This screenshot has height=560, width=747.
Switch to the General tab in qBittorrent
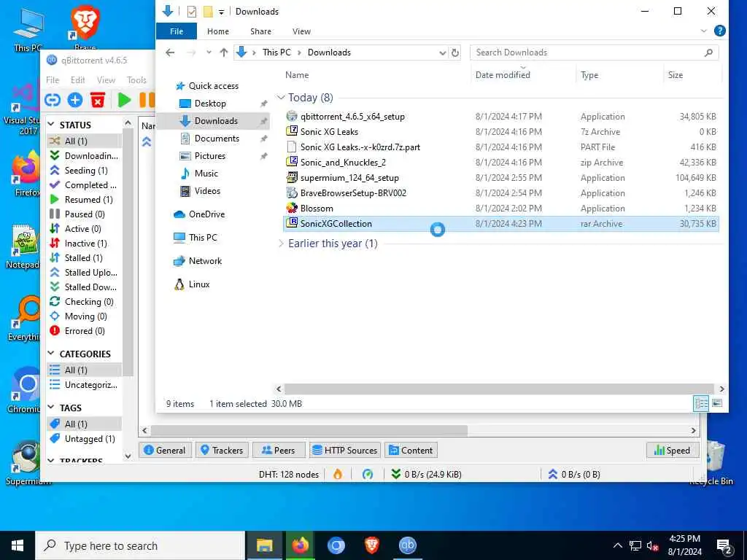pyautogui.click(x=165, y=451)
